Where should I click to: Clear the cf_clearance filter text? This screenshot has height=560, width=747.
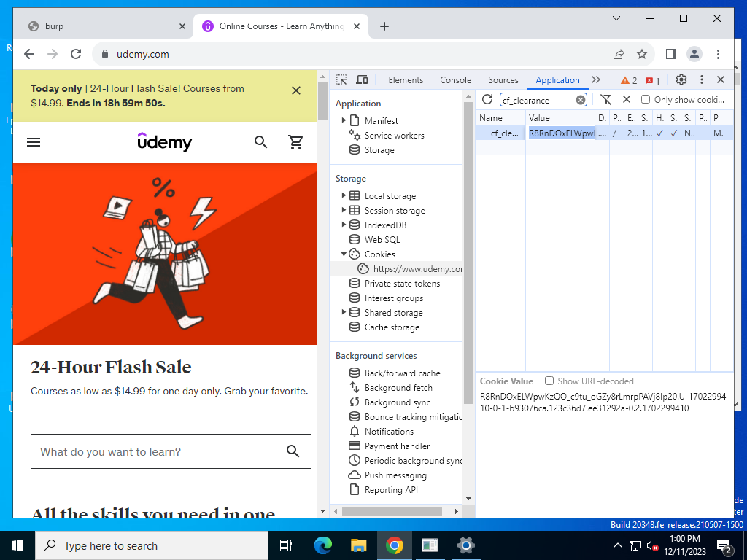[x=580, y=100]
